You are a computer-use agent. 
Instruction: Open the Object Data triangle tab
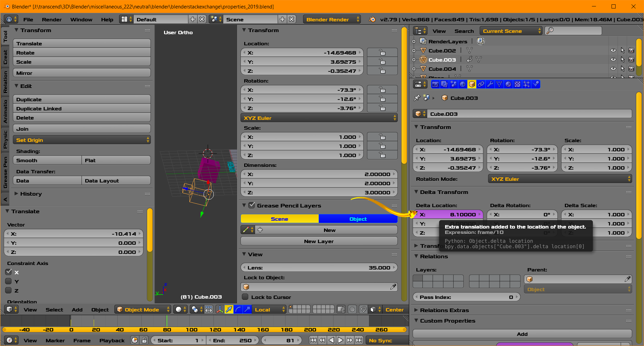coord(499,84)
